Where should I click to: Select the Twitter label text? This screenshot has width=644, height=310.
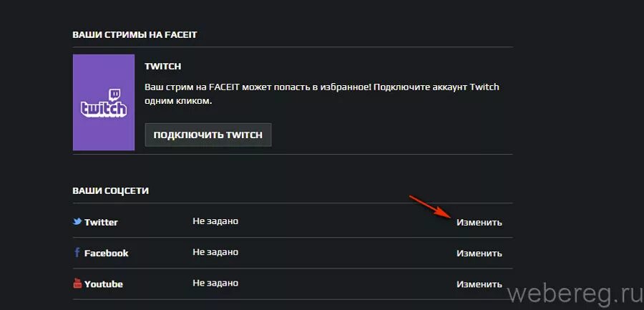[101, 222]
